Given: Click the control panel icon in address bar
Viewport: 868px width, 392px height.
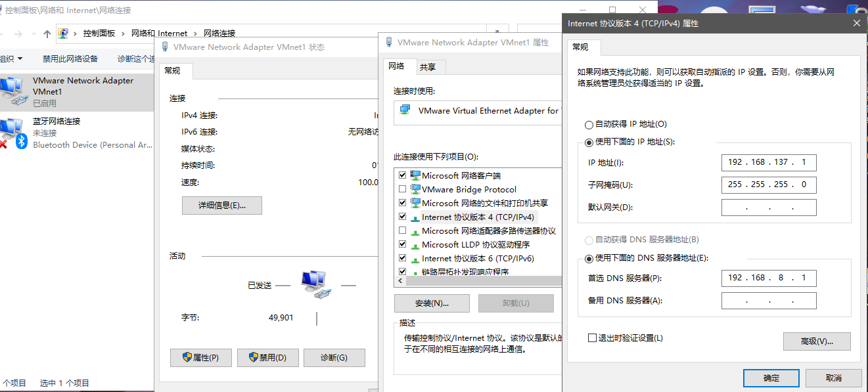Looking at the screenshot, I should point(64,33).
